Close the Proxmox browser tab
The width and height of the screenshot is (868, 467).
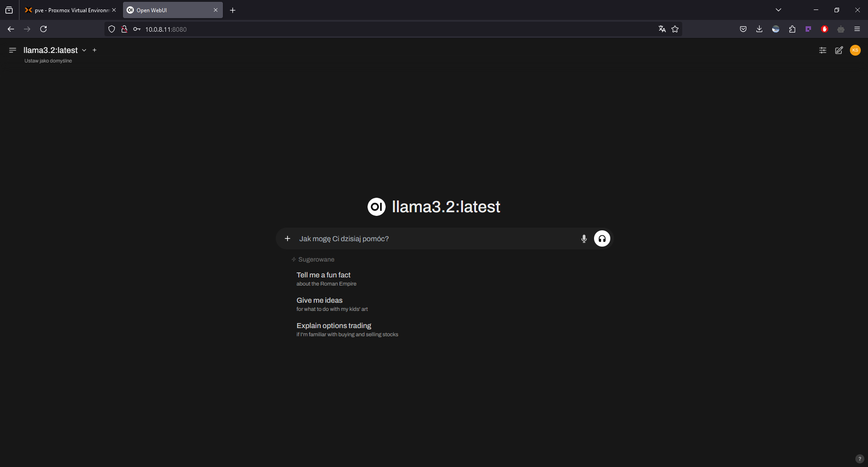pos(114,10)
